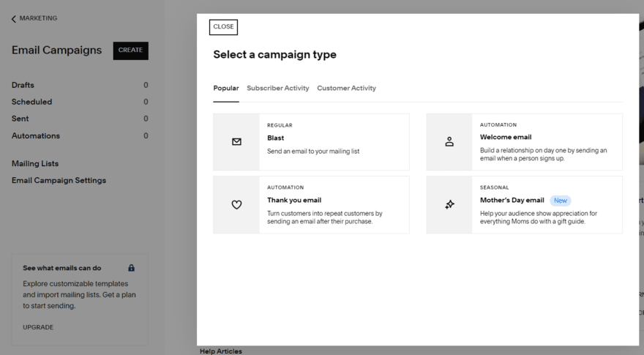This screenshot has width=644, height=355.
Task: Click the Seasonal label on Mother's Day card
Action: click(495, 187)
